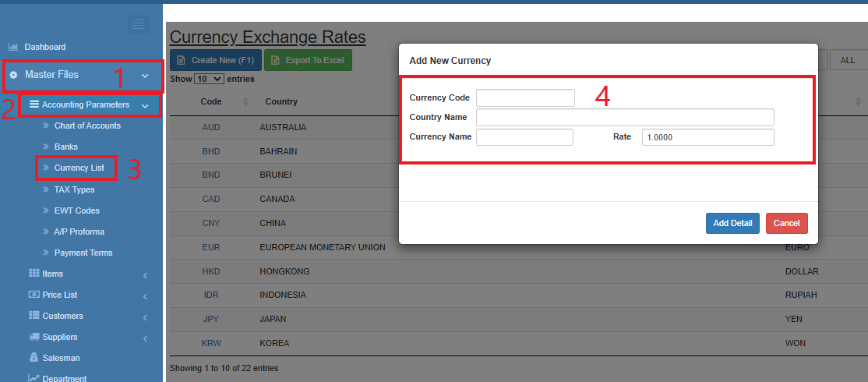
Task: Click Create New (F1) button
Action: tap(215, 60)
